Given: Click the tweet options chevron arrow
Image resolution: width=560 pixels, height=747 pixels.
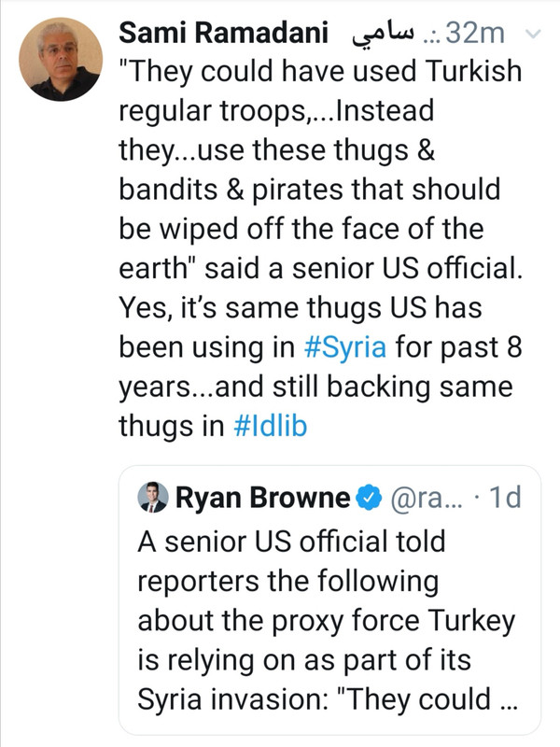Looking at the screenshot, I should [x=534, y=34].
